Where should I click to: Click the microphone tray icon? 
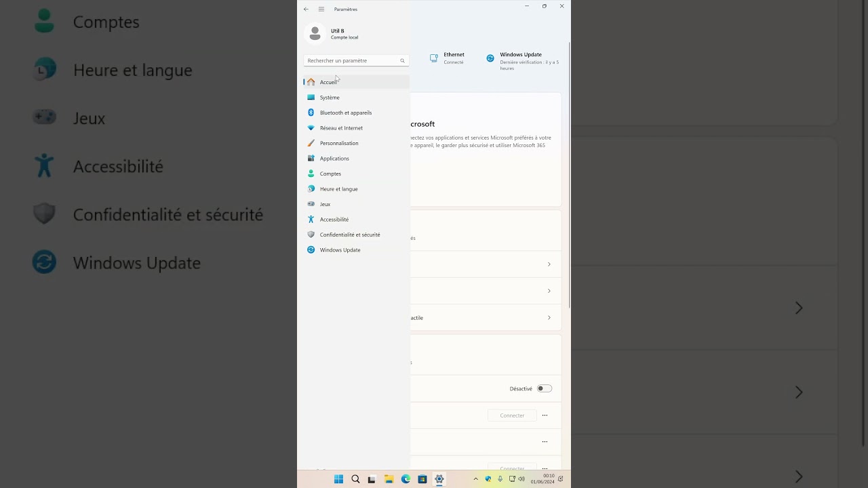[500, 479]
